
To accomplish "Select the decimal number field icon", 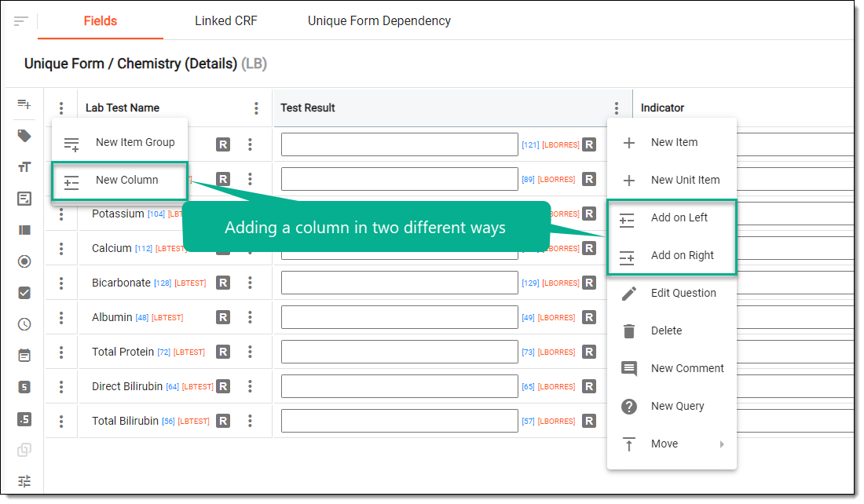I will pyautogui.click(x=24, y=418).
